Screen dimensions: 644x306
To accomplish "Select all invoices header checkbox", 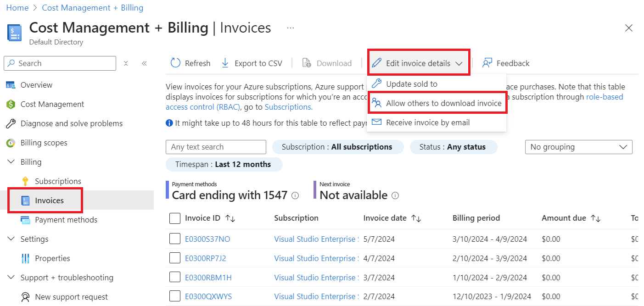I will coord(175,218).
